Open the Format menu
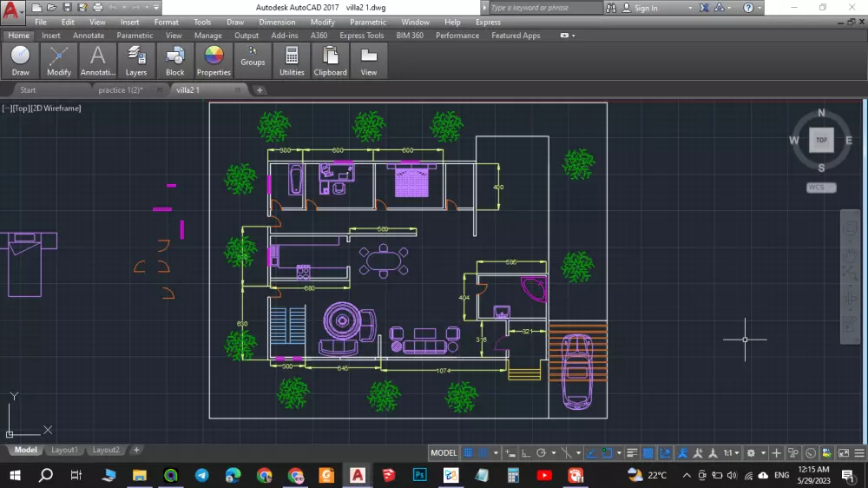This screenshot has height=488, width=868. 166,23
